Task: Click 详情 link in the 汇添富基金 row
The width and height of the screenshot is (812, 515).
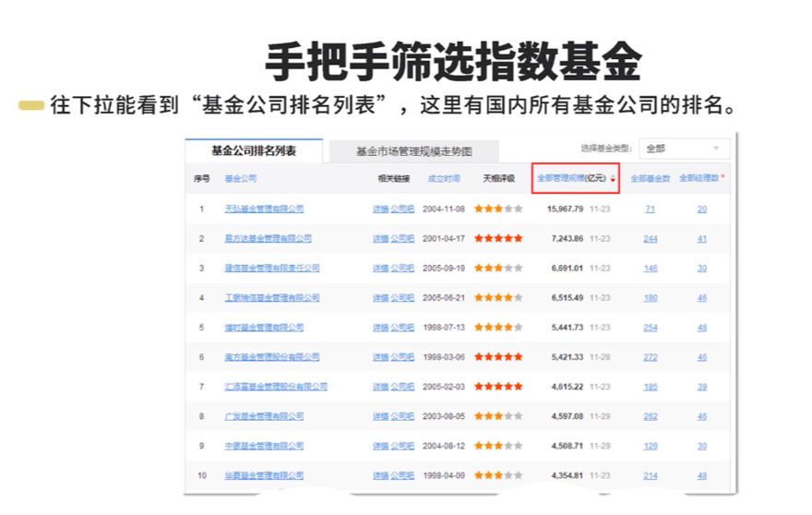Action: [x=380, y=387]
